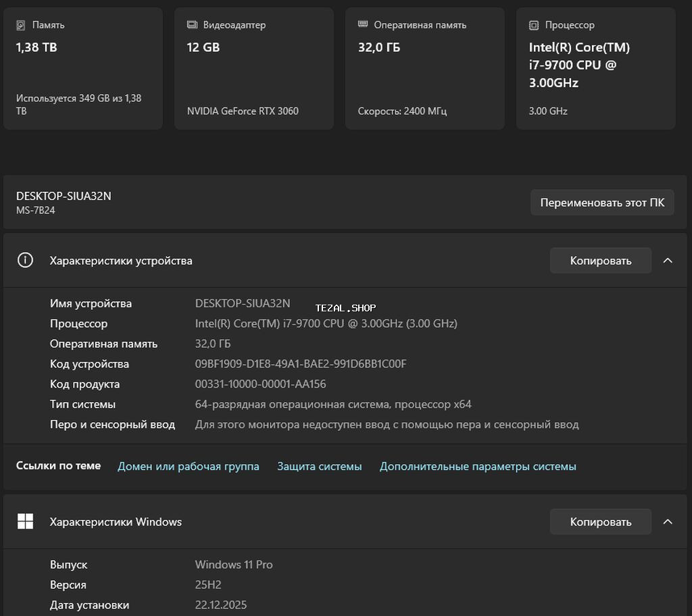Open the Домен или рабочая группа link
The width and height of the screenshot is (692, 616).
coord(189,466)
